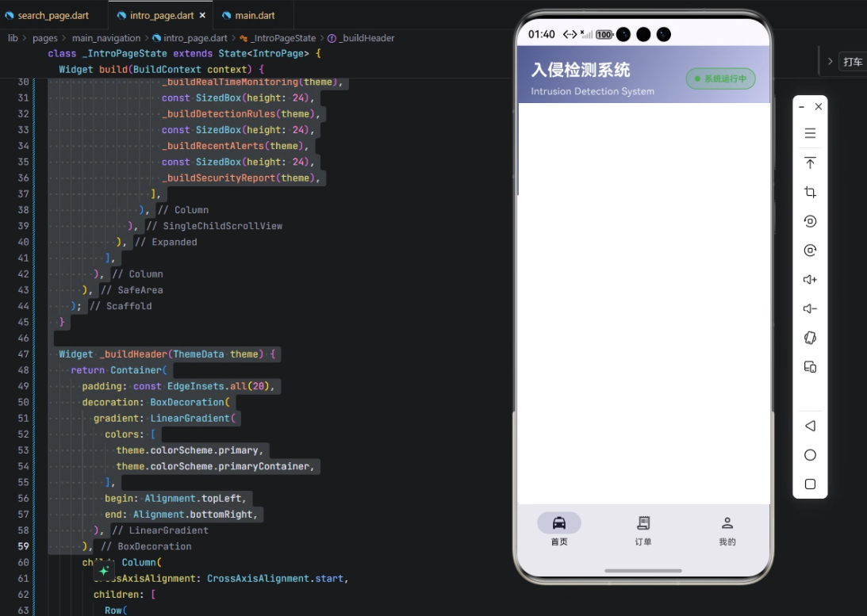The height and width of the screenshot is (616, 867).
Task: Rotate the emulator screen clockwise
Action: (810, 251)
